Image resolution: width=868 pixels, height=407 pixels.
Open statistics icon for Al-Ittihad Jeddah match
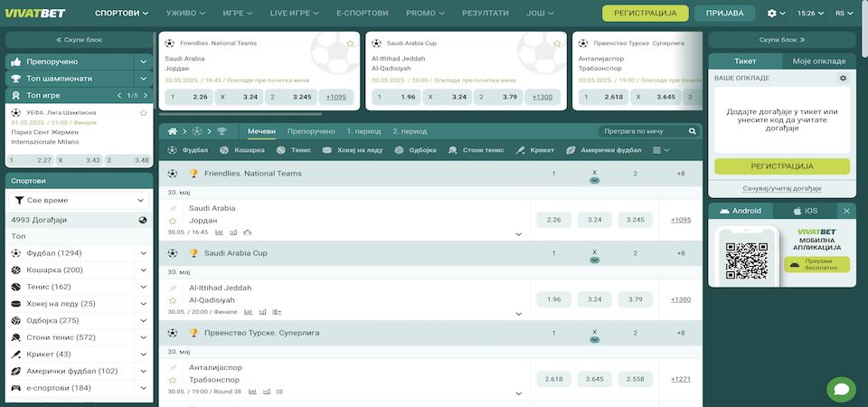(x=249, y=312)
